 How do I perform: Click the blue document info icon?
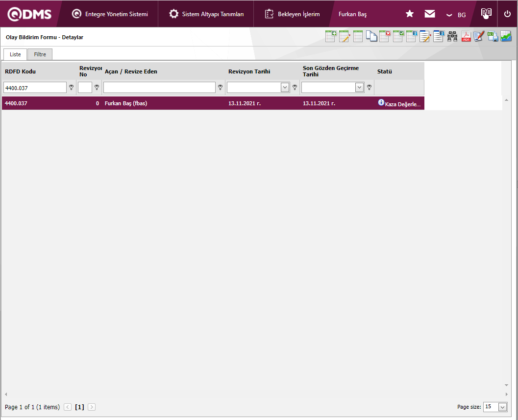[439, 36]
